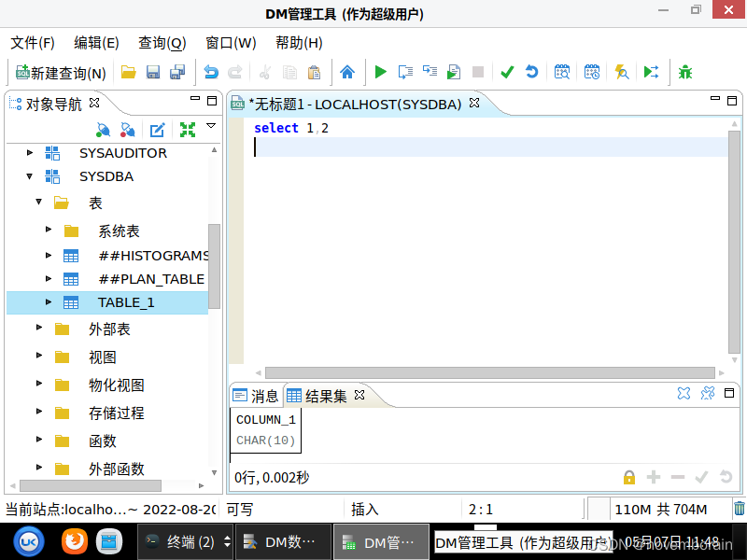Expand the 视图 tree node
The width and height of the screenshot is (747, 560).
click(37, 357)
